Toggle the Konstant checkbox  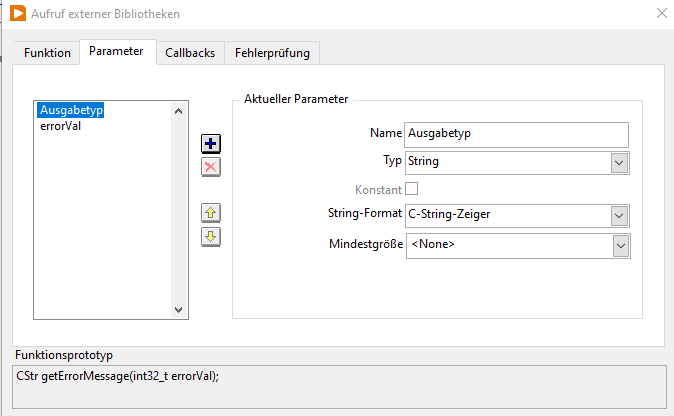click(411, 189)
